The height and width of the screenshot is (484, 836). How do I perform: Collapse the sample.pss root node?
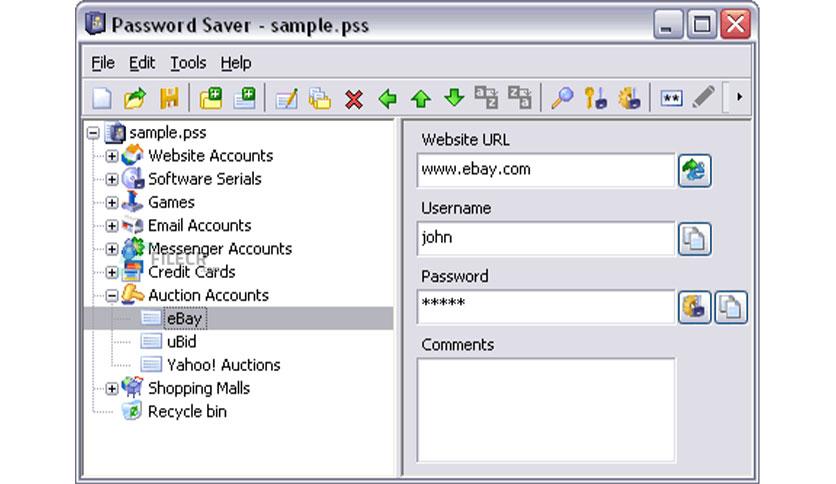[93, 133]
